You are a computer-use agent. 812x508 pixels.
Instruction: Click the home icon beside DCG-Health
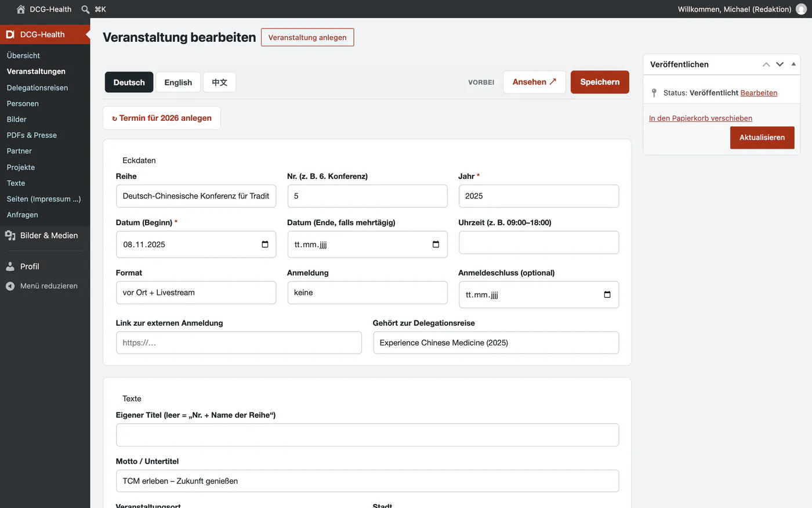click(x=21, y=9)
